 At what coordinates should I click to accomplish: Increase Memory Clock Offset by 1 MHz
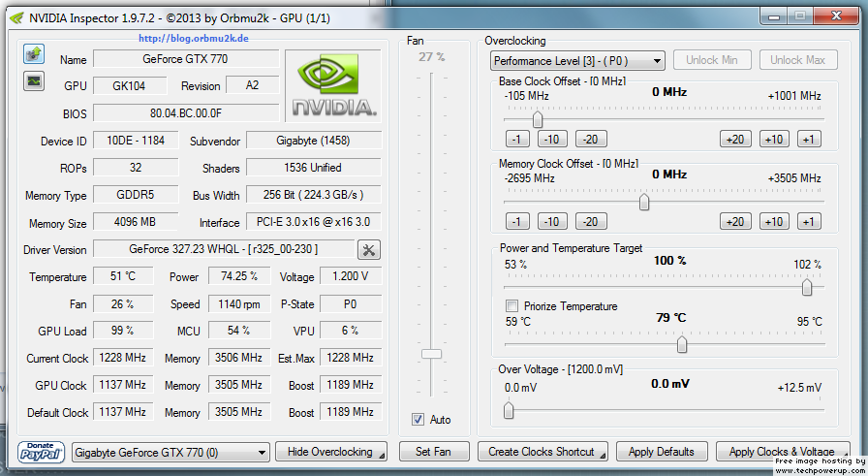[x=809, y=221]
